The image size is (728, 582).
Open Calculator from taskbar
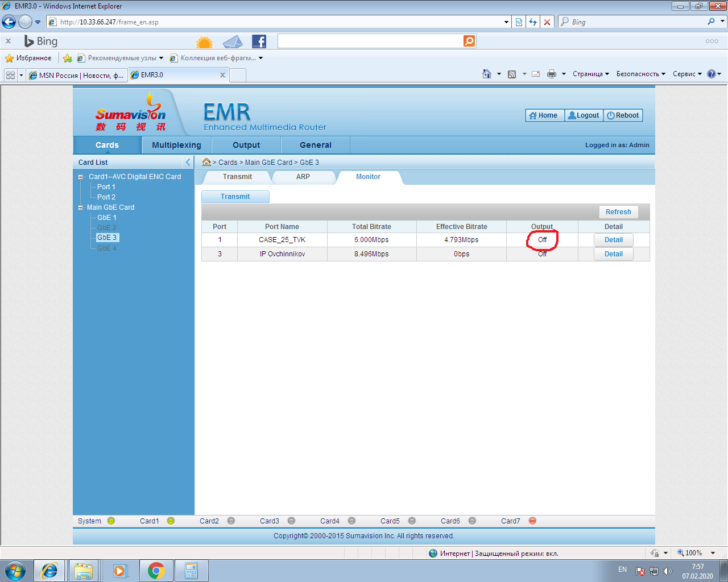[191, 571]
